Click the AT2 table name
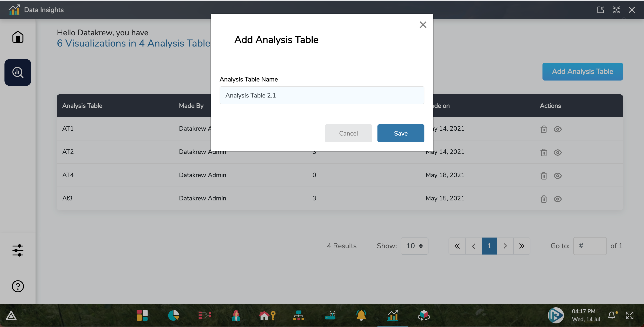 tap(68, 152)
